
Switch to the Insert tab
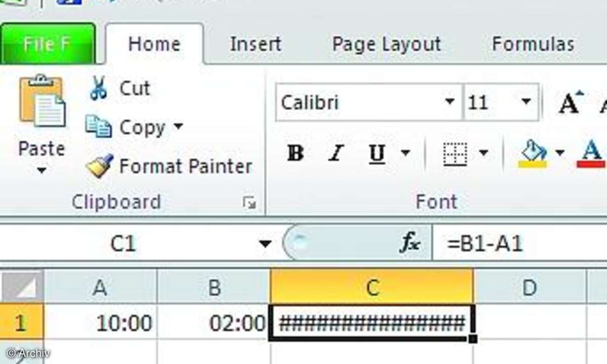click(255, 44)
